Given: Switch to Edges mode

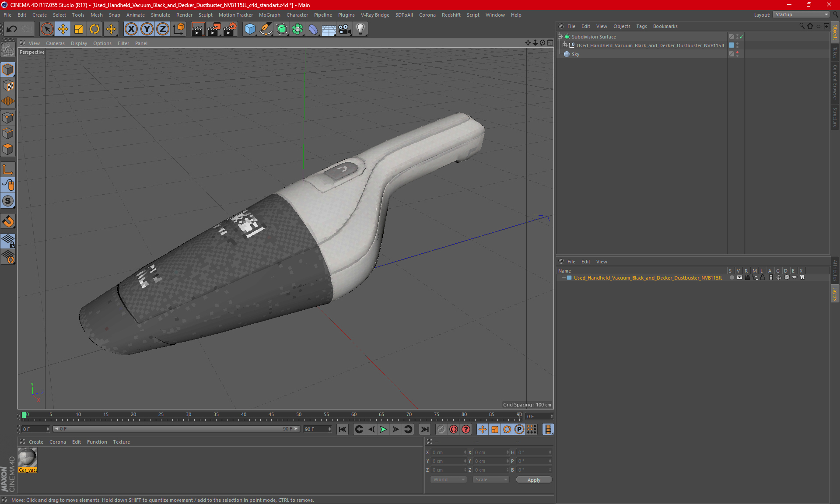Looking at the screenshot, I should [8, 133].
